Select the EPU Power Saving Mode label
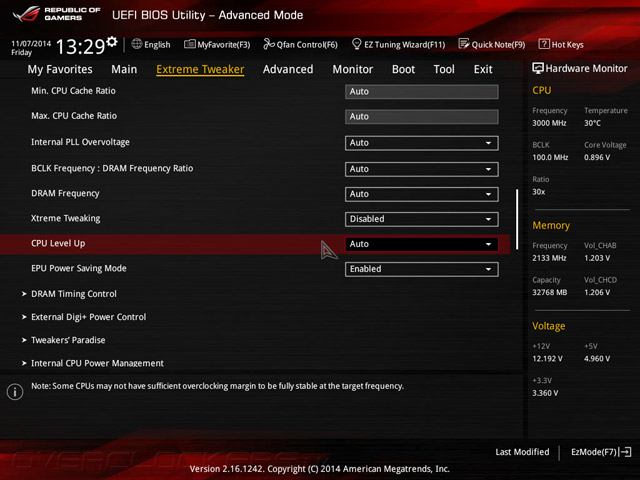The image size is (640, 480). pos(79,268)
